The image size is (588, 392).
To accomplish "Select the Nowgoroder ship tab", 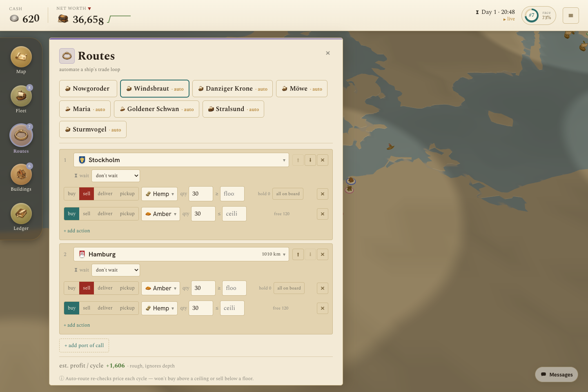I will (88, 89).
